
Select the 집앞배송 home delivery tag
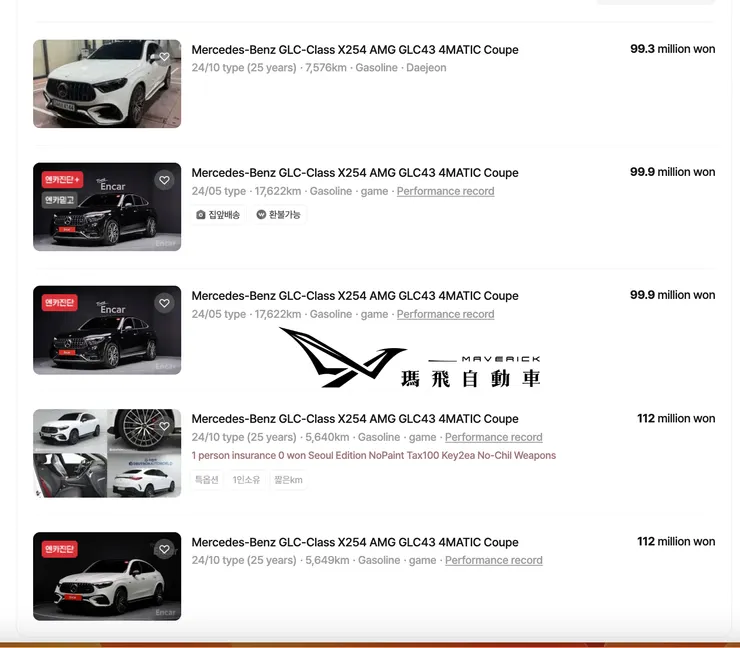pyautogui.click(x=219, y=215)
